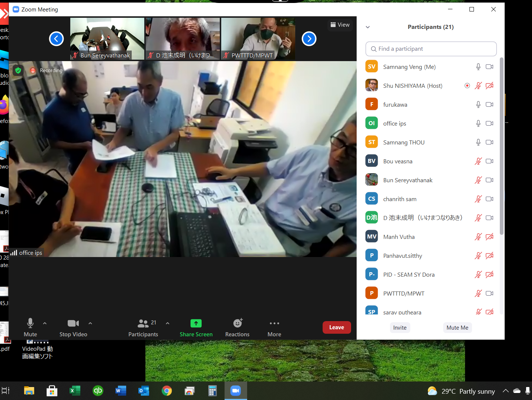Expand video options arrow beside Stop Video

pos(90,323)
